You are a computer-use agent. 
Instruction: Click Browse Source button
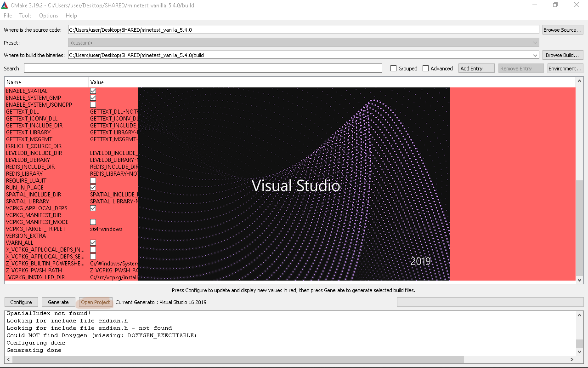point(562,30)
